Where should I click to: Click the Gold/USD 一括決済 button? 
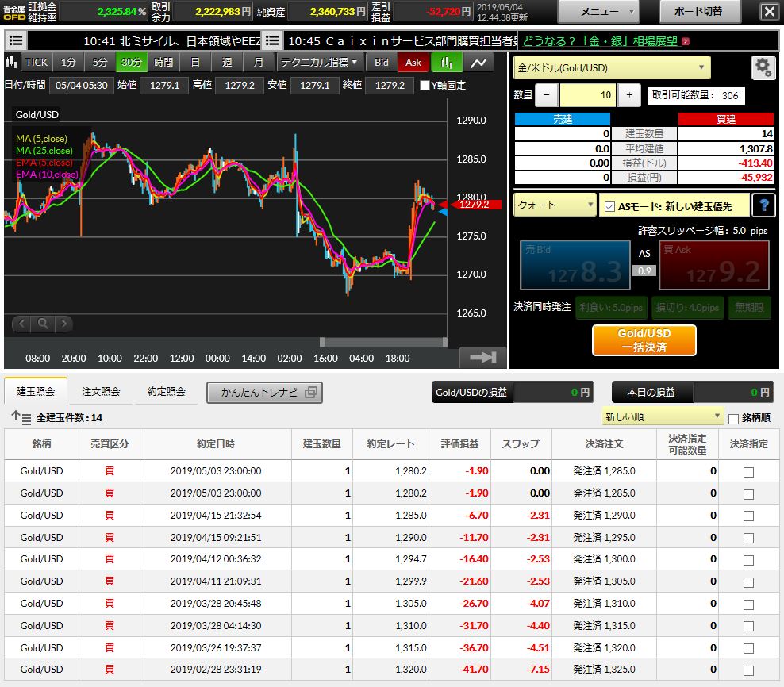point(644,340)
